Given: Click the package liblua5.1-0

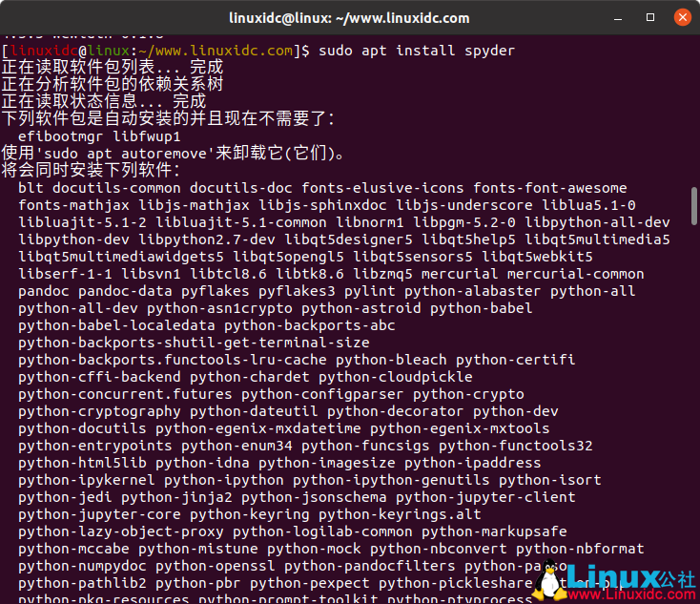Looking at the screenshot, I should [x=588, y=205].
